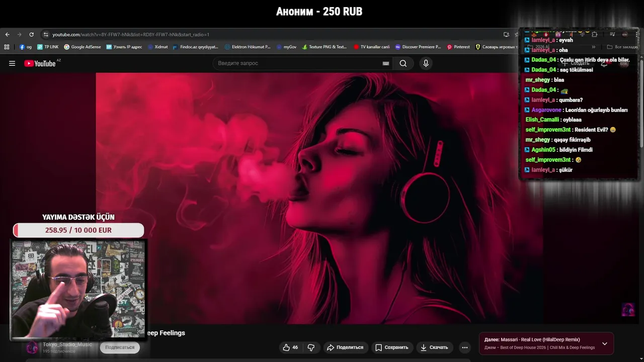This screenshot has width=644, height=362.
Task: Open the on-screen keyboard icon in search
Action: click(x=386, y=63)
